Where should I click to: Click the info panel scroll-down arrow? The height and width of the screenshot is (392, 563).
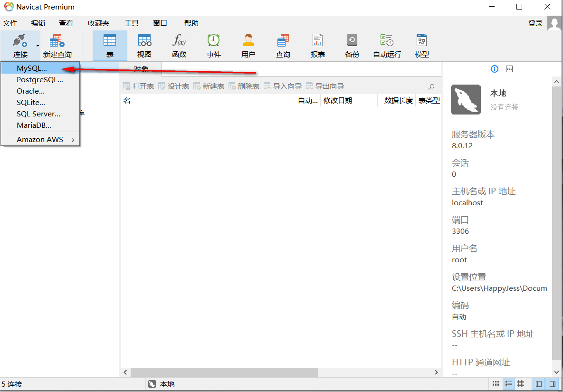556,372
